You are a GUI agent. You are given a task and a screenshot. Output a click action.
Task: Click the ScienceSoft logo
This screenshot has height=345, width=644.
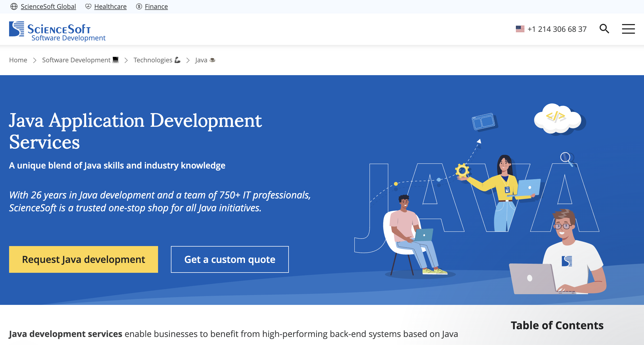tap(50, 29)
